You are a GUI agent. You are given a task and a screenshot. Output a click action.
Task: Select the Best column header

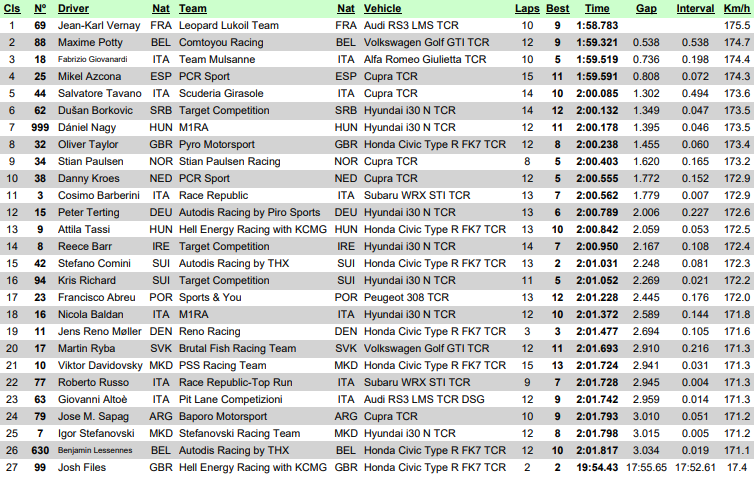(558, 9)
